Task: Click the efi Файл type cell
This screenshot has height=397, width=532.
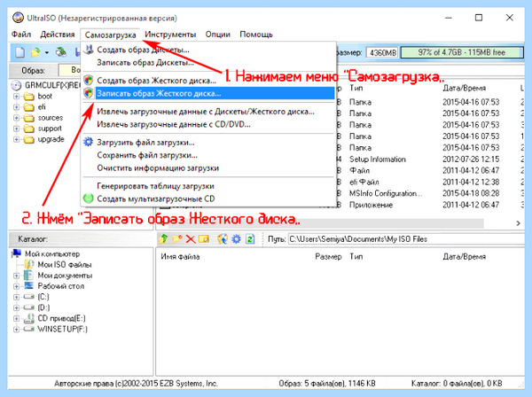Action: (x=364, y=182)
